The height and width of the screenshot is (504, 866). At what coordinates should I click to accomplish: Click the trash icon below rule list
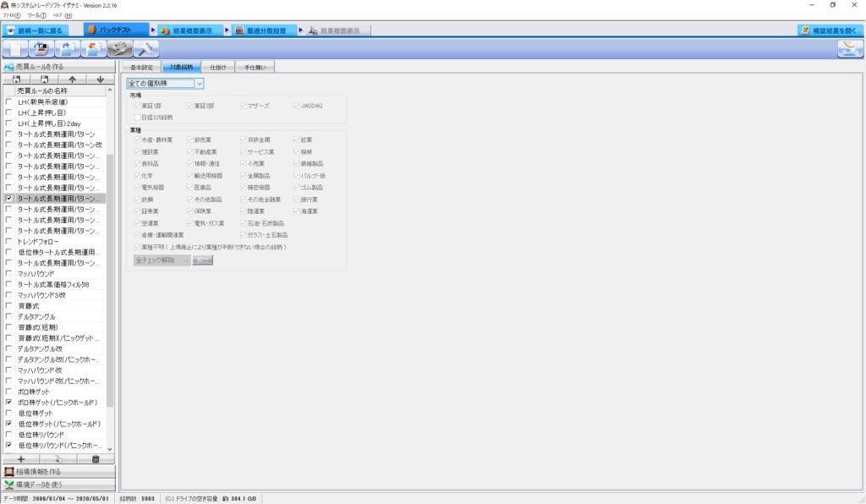(x=95, y=458)
